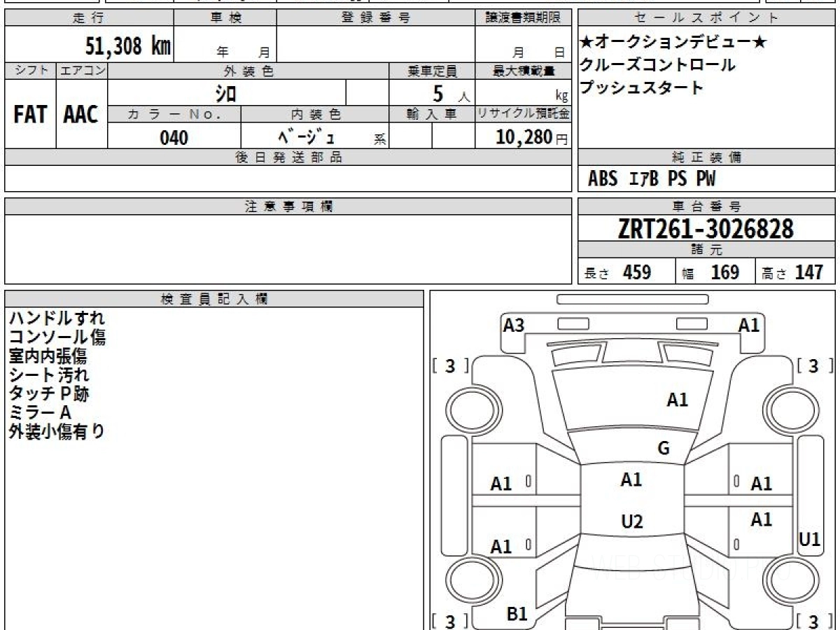
Task: Select the ミラーＡ inspector note
Action: click(x=40, y=413)
